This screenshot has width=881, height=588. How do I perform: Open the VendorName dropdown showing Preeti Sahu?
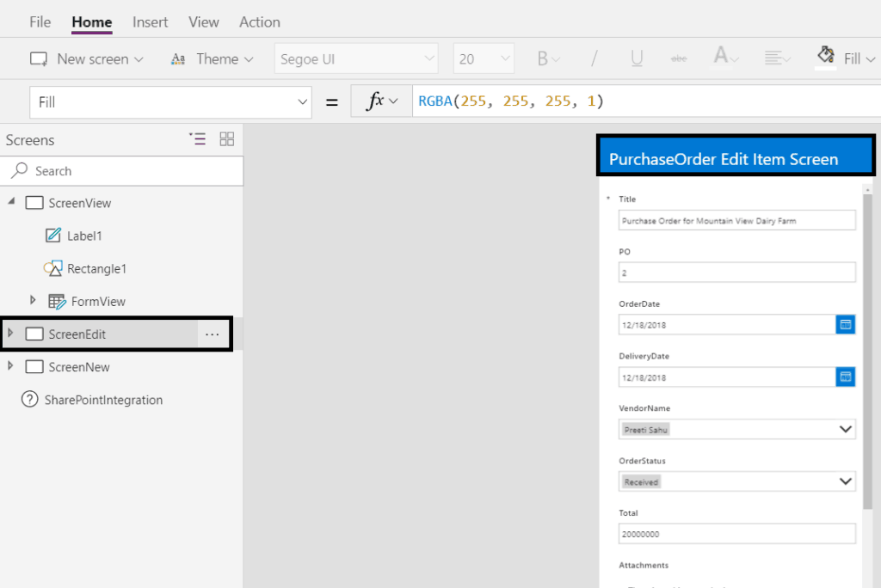pyautogui.click(x=846, y=429)
